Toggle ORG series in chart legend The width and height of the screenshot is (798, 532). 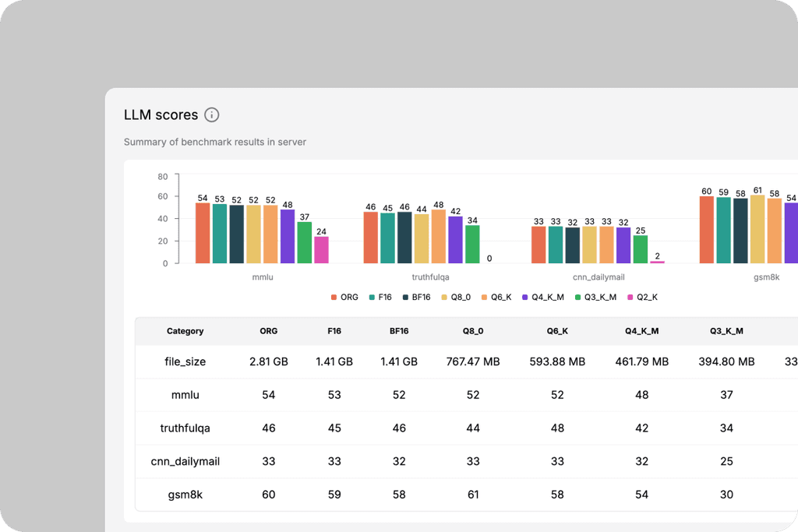pyautogui.click(x=344, y=297)
